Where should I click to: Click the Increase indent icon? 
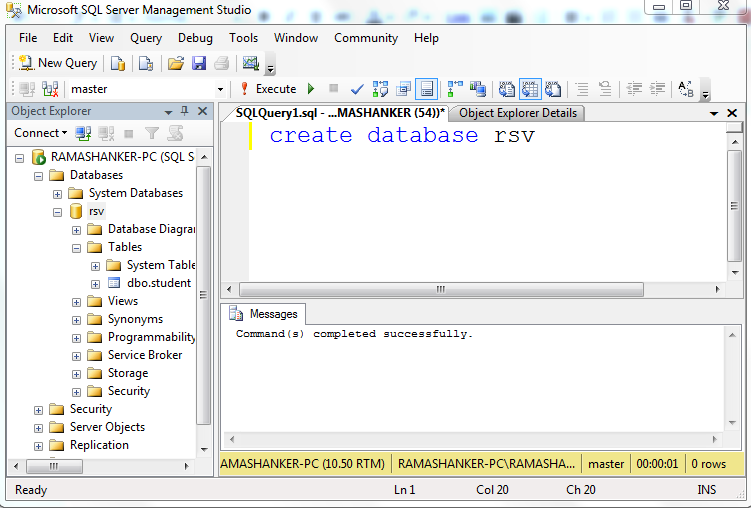tap(657, 89)
